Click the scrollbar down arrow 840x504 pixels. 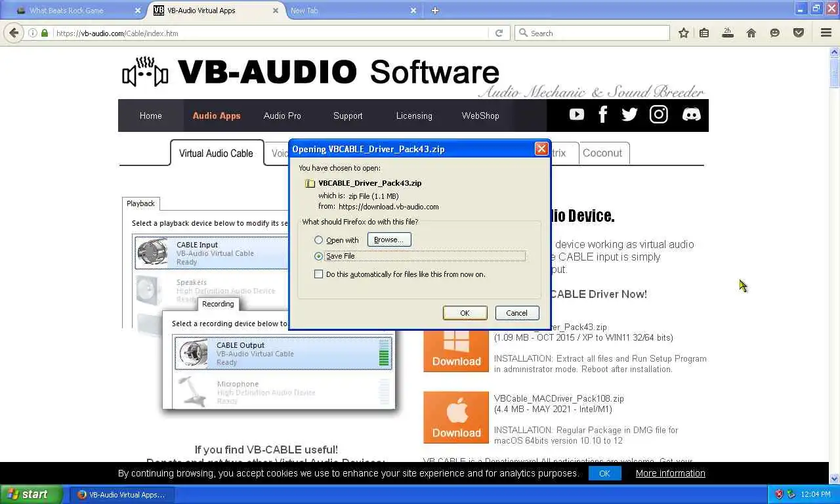(x=834, y=478)
